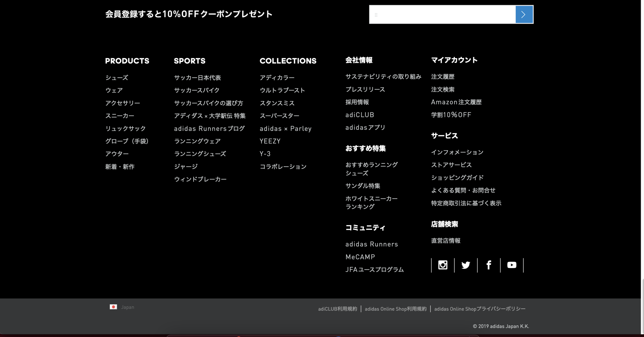Open 直営店情報 store search link

click(x=446, y=241)
